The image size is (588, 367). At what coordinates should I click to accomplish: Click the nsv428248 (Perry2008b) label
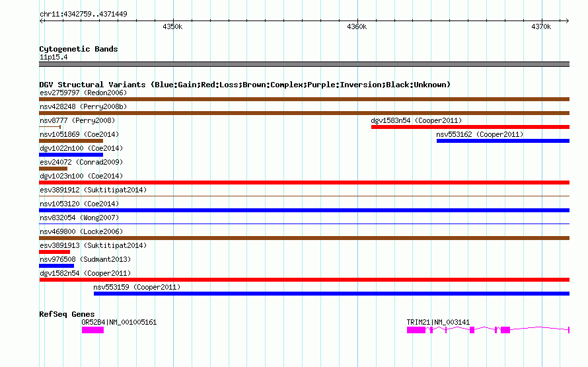tap(83, 106)
